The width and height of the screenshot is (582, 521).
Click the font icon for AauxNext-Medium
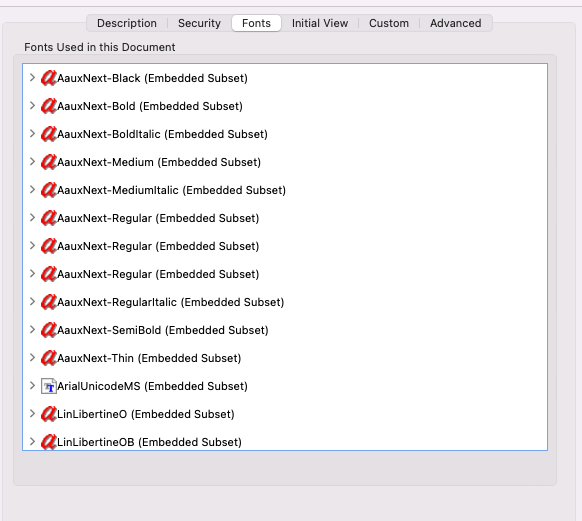49,162
